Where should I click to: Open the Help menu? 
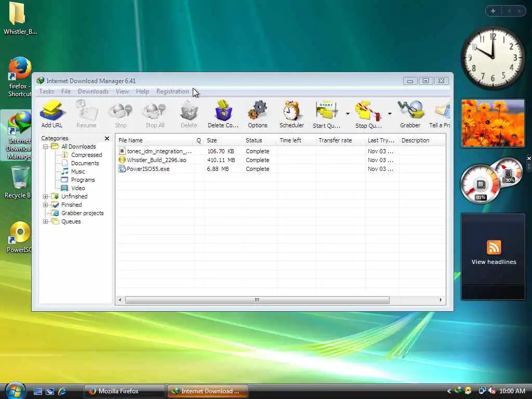(x=142, y=91)
